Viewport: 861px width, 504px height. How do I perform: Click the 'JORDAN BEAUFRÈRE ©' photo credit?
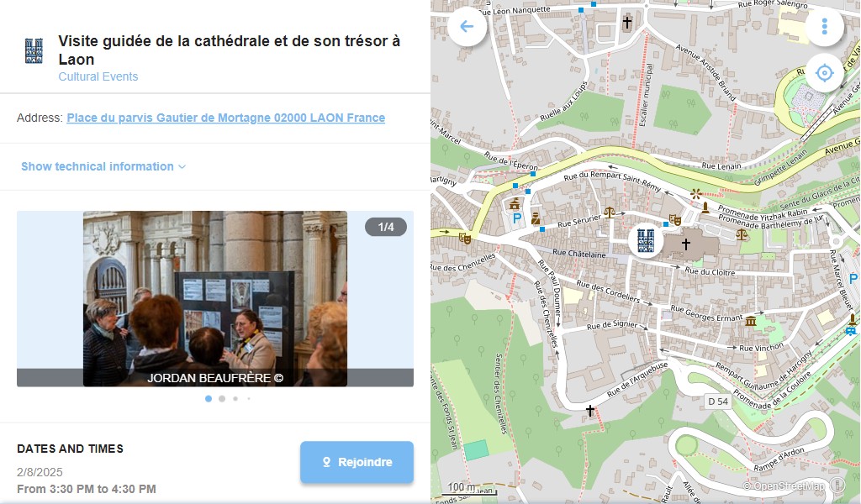pos(215,378)
